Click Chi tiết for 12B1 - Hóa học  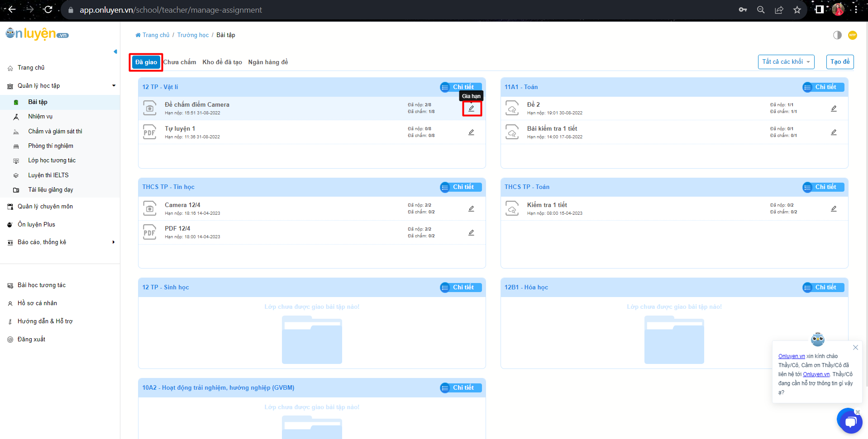point(823,288)
